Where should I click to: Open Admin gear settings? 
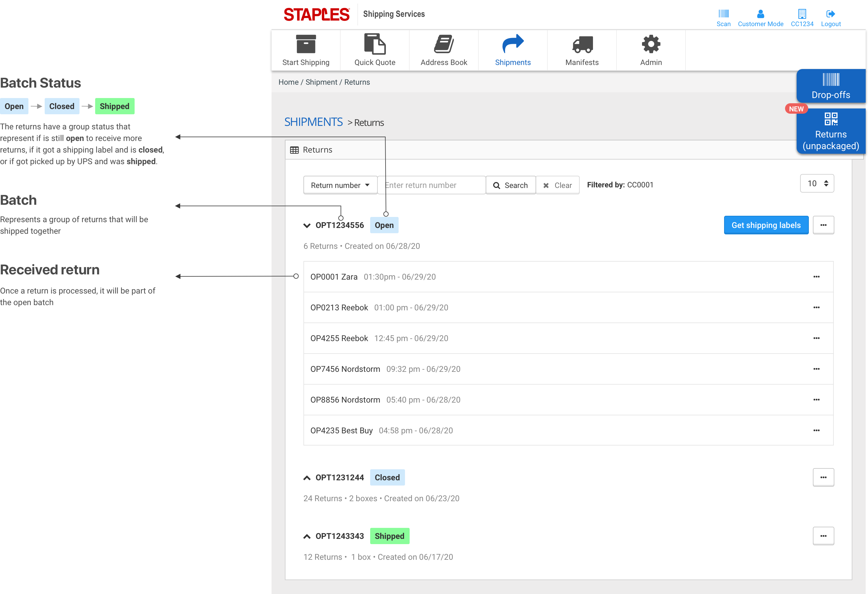tap(651, 44)
